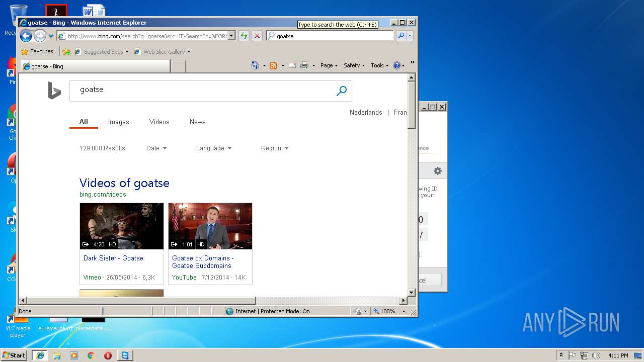Screen dimensions: 644x362
Task: Show hidden tray icons arrow
Action: [561, 355]
